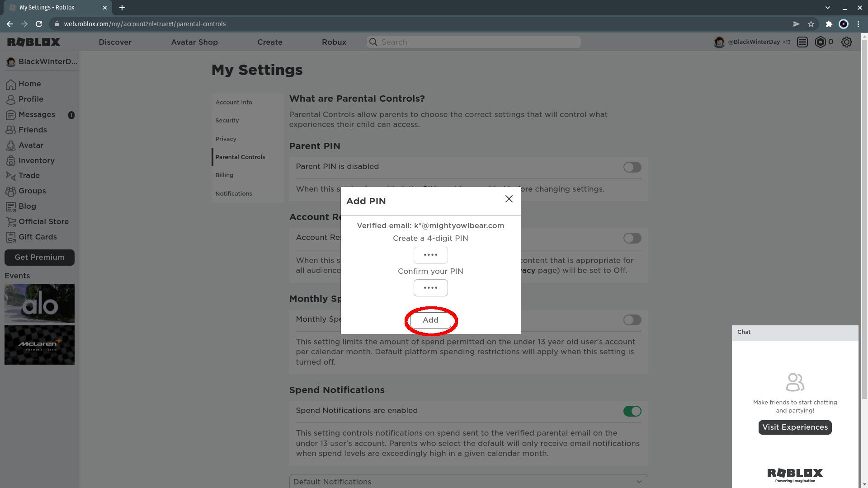
Task: Click the BlackWinterDay avatar in header
Action: click(719, 42)
